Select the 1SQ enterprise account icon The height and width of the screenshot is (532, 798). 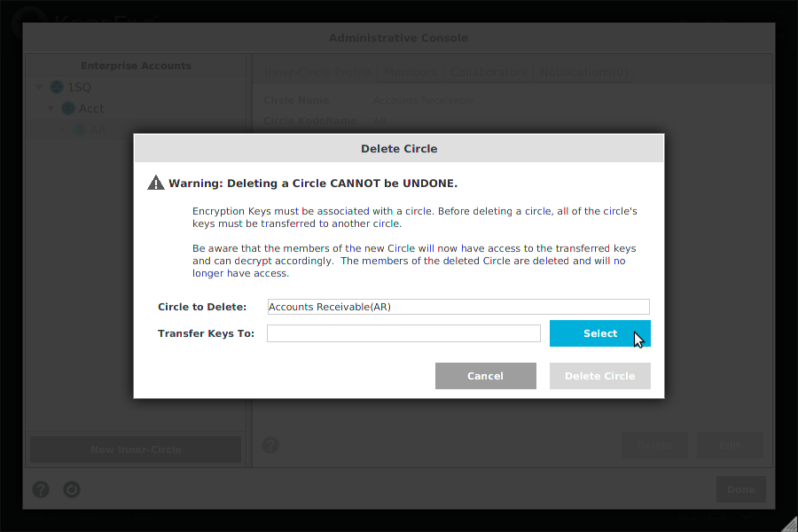click(x=57, y=87)
